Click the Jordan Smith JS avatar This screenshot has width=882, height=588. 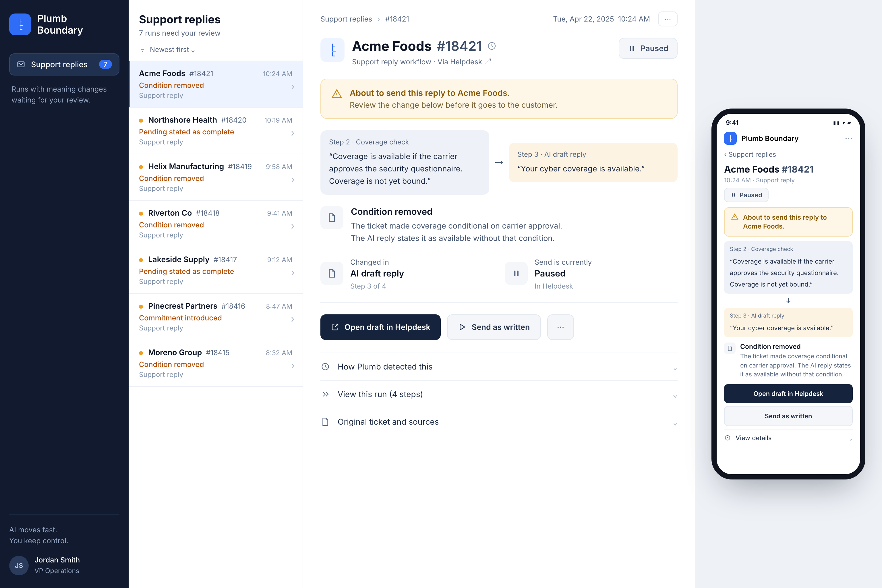(x=19, y=566)
